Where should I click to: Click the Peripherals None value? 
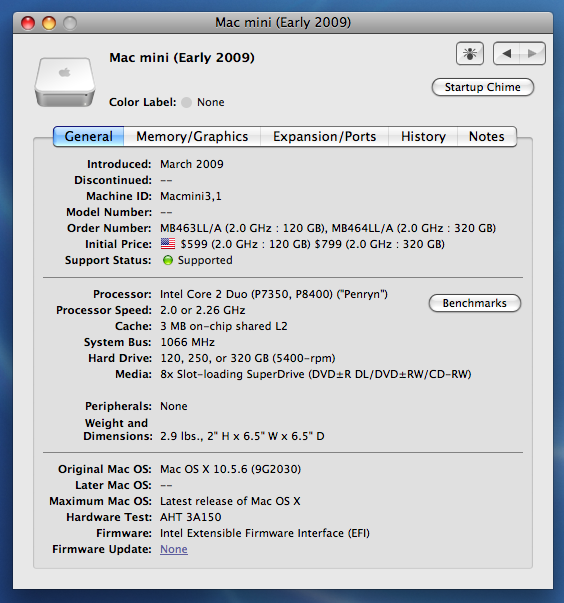[174, 406]
